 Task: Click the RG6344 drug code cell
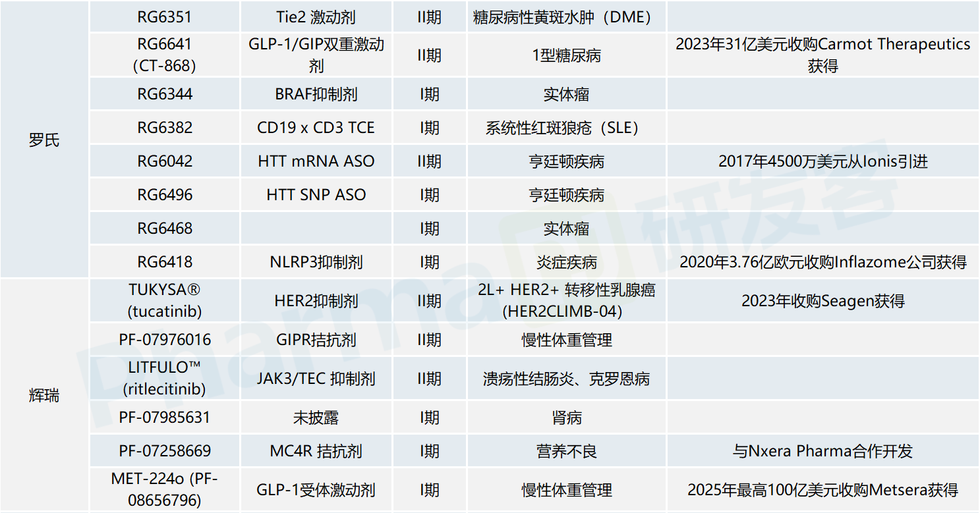[165, 94]
